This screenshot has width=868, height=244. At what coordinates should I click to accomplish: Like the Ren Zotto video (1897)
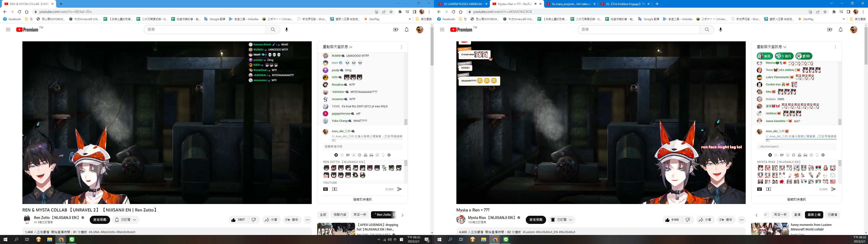click(x=238, y=220)
